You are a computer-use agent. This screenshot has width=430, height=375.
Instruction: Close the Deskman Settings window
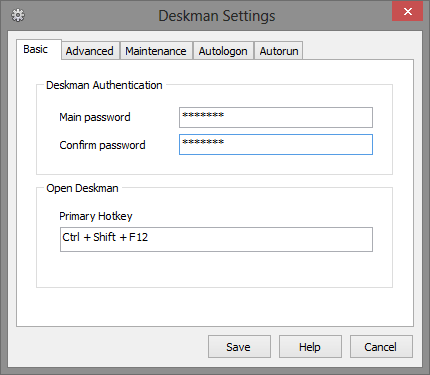tap(407, 12)
